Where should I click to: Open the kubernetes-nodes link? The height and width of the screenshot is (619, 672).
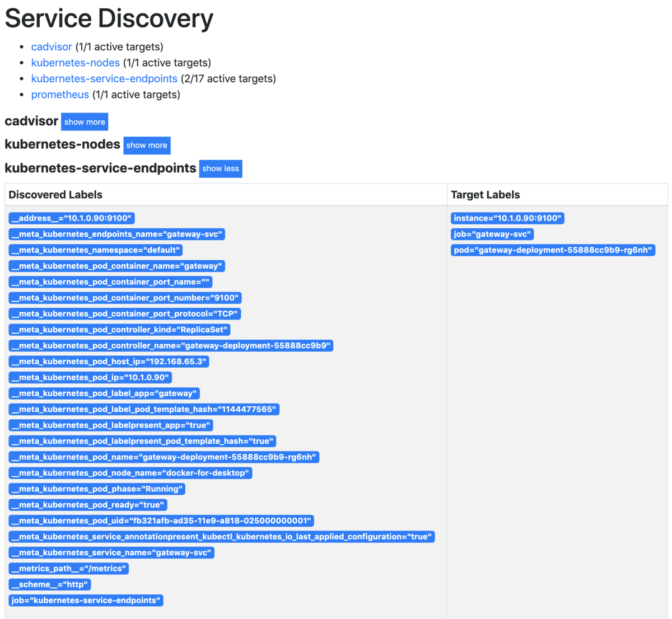pos(76,63)
